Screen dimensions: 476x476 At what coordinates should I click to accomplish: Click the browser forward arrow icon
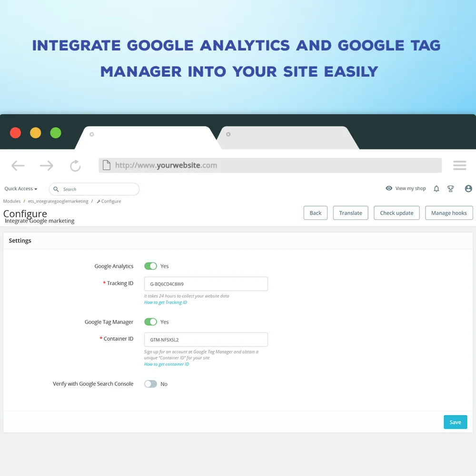47,166
